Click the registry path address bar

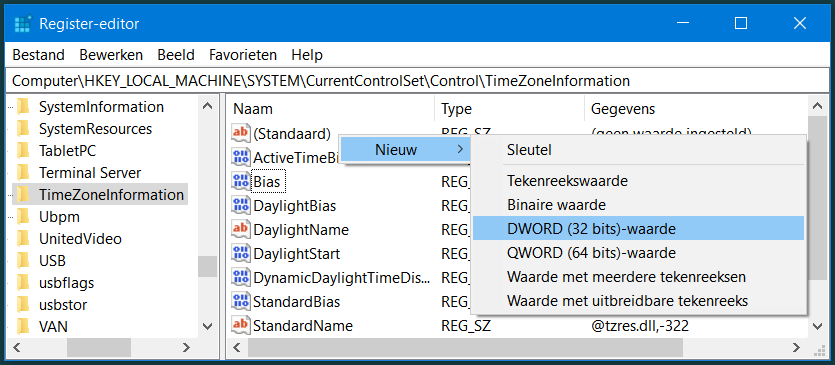pyautogui.click(x=418, y=81)
